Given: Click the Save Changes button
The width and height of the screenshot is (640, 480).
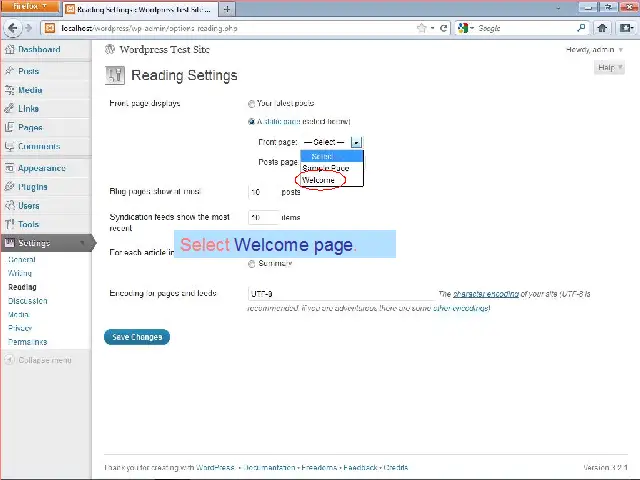Looking at the screenshot, I should (137, 337).
